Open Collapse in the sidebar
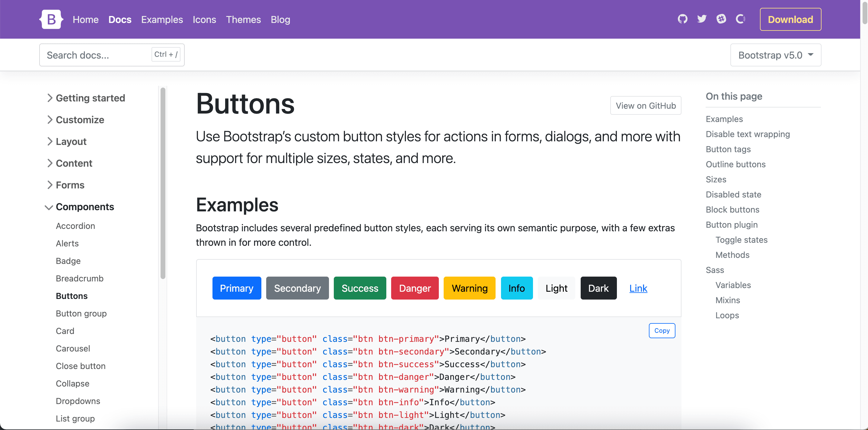This screenshot has width=868, height=430. [x=72, y=384]
